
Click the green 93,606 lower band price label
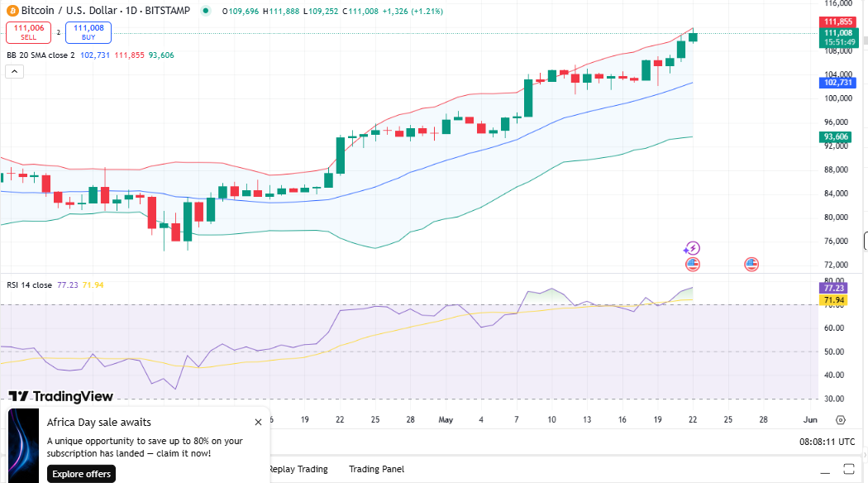836,136
